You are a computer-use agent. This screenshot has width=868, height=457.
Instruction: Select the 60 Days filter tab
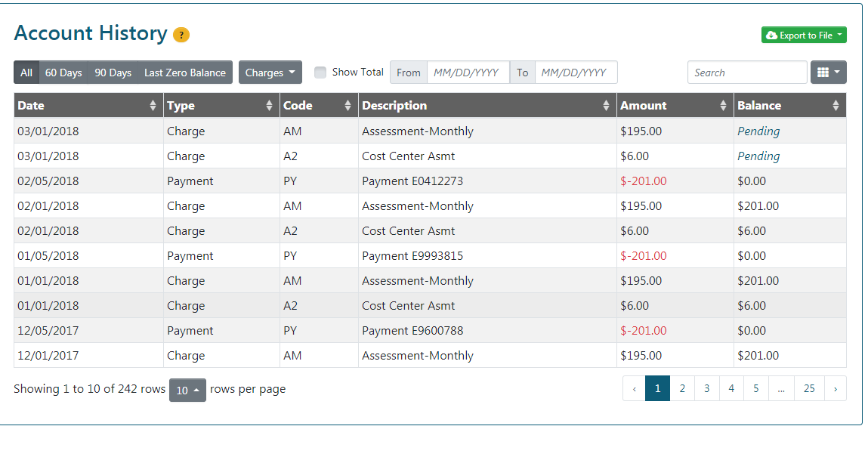(x=63, y=73)
